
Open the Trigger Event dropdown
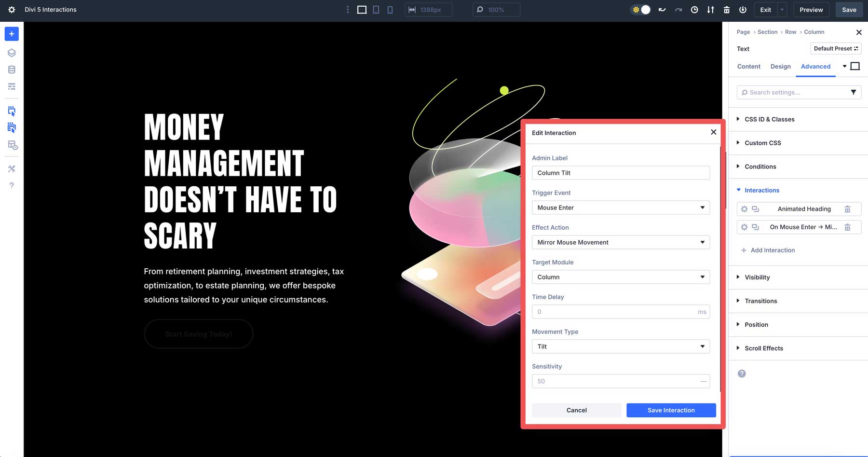[x=621, y=208]
